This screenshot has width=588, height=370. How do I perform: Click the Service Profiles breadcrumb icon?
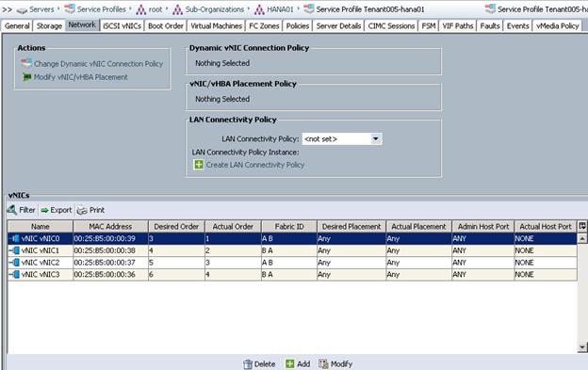70,9
